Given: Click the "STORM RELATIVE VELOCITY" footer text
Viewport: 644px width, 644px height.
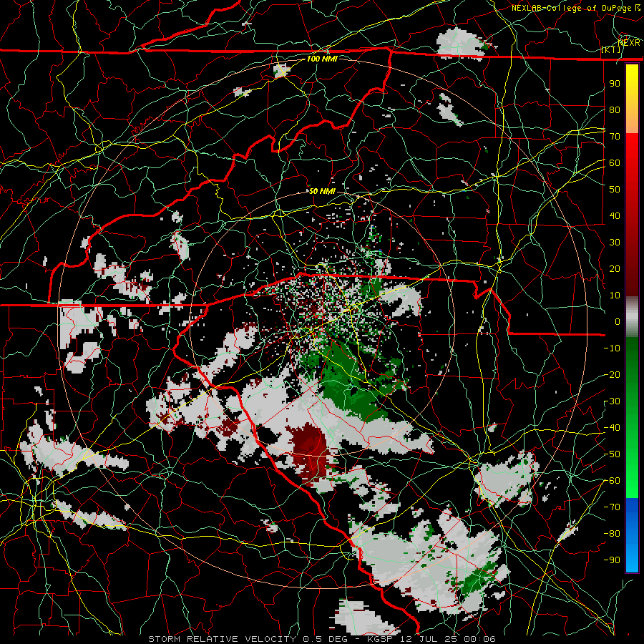Looking at the screenshot, I should 224,639.
